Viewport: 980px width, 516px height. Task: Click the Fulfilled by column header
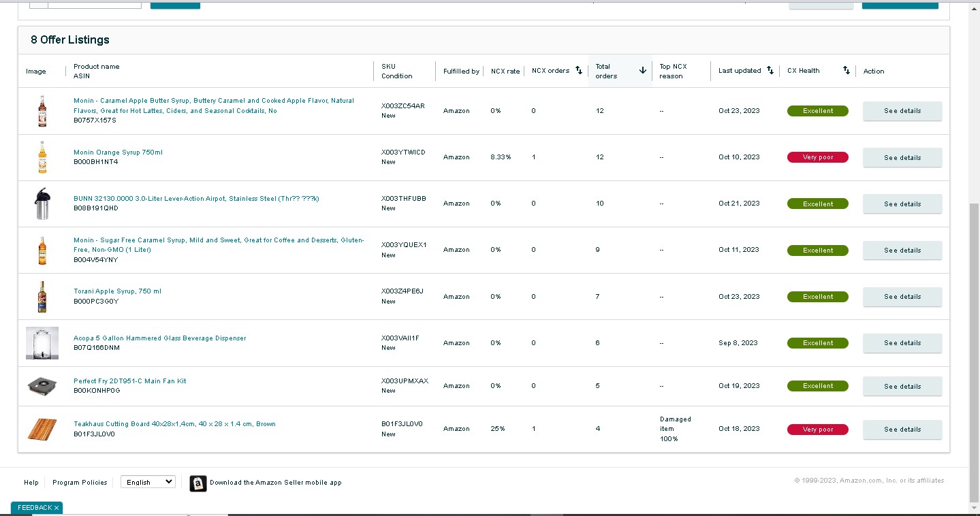click(x=461, y=71)
